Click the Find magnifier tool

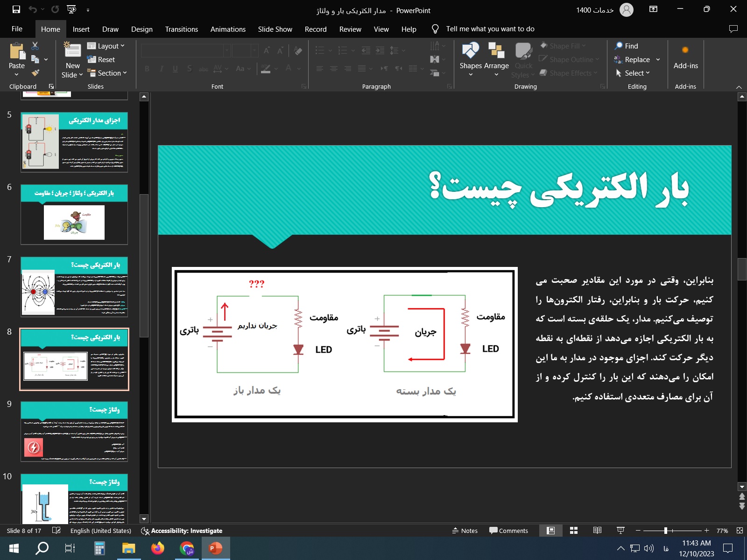click(x=626, y=46)
